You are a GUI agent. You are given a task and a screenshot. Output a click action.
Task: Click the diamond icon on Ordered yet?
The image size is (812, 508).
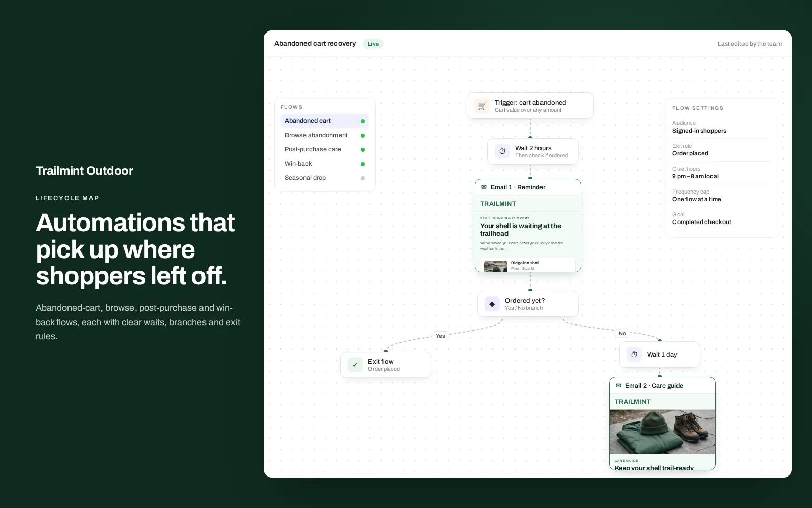(x=492, y=304)
